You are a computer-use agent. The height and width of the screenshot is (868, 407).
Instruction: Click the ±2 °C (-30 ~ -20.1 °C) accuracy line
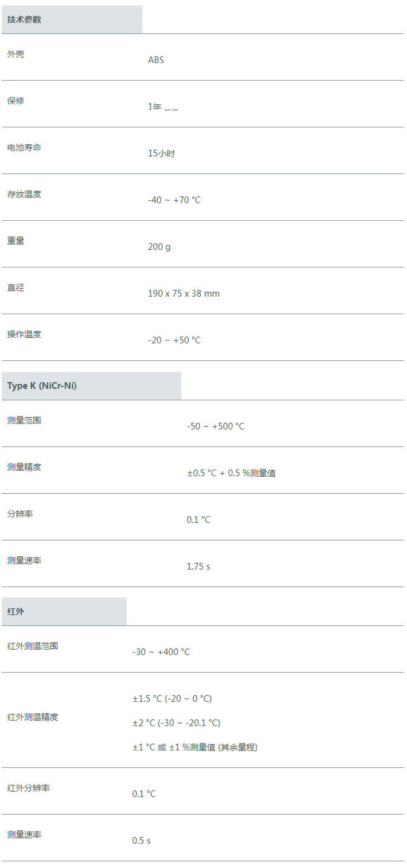click(x=177, y=723)
